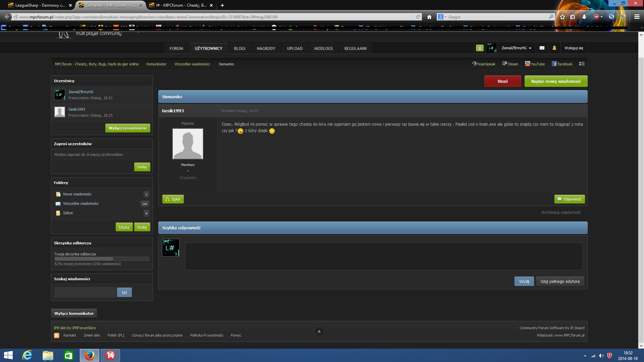
Task: Click the inbox storage progress bar
Action: [102, 259]
